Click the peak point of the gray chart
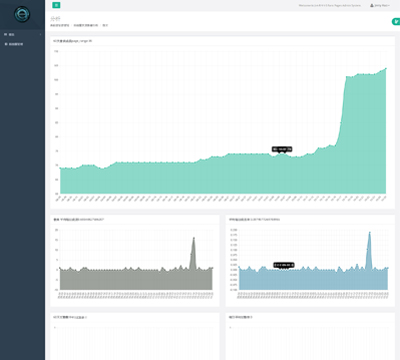Screen dimensions: 400x360 194,238
